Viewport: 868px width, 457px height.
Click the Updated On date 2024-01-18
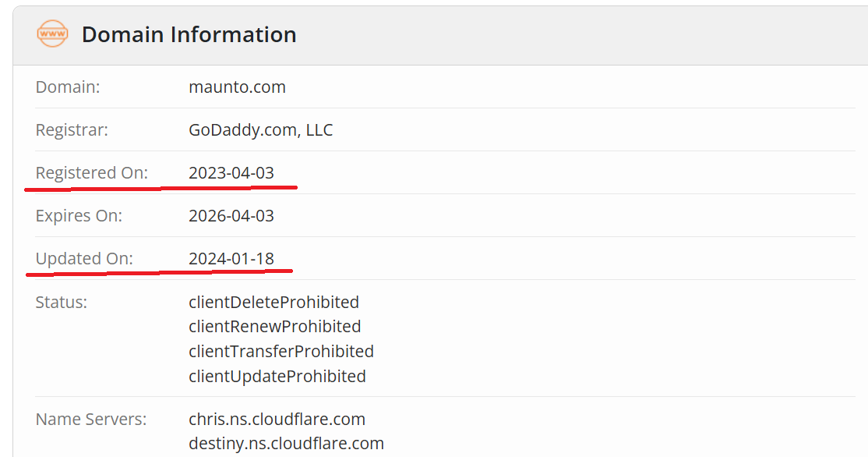tap(231, 259)
